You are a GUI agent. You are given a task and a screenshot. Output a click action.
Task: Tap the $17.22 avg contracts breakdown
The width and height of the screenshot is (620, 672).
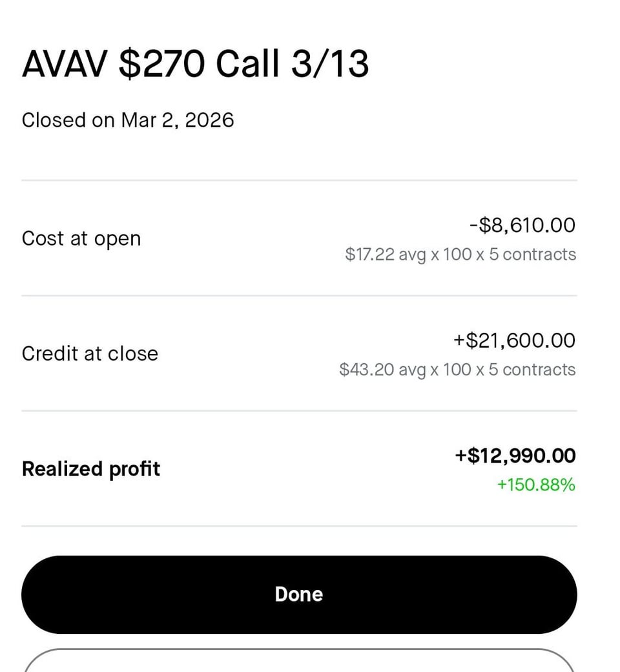coord(460,255)
